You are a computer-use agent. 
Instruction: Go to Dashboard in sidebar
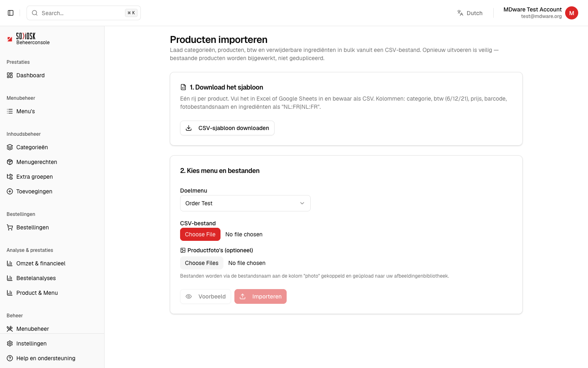pyautogui.click(x=52, y=75)
